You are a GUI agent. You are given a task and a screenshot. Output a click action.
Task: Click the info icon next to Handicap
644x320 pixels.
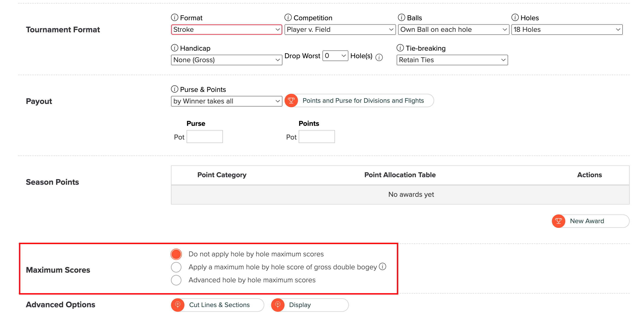pyautogui.click(x=175, y=48)
